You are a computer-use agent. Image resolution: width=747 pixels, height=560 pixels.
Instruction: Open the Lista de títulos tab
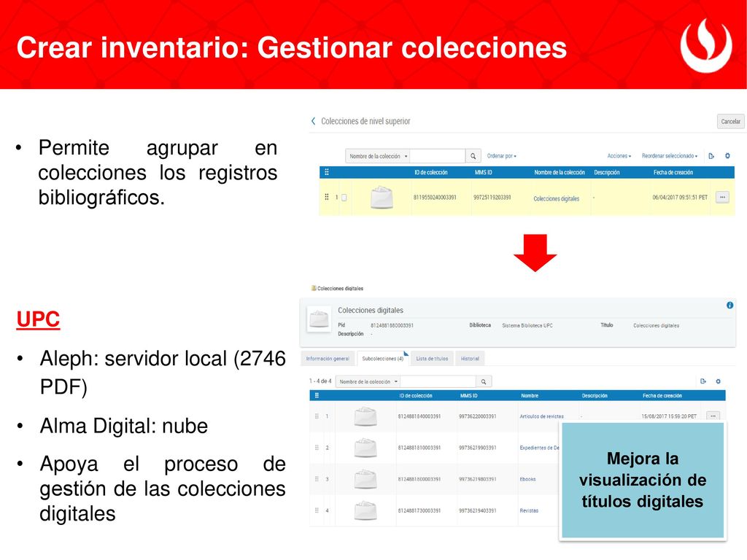click(x=432, y=359)
